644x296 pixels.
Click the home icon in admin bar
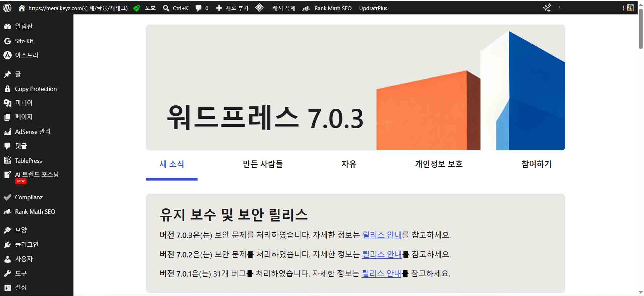coord(22,8)
